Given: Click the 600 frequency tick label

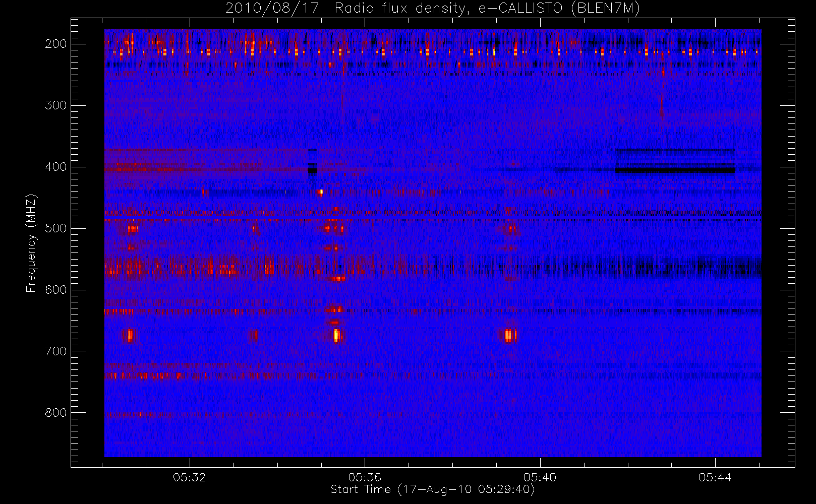Looking at the screenshot, I should [56, 290].
